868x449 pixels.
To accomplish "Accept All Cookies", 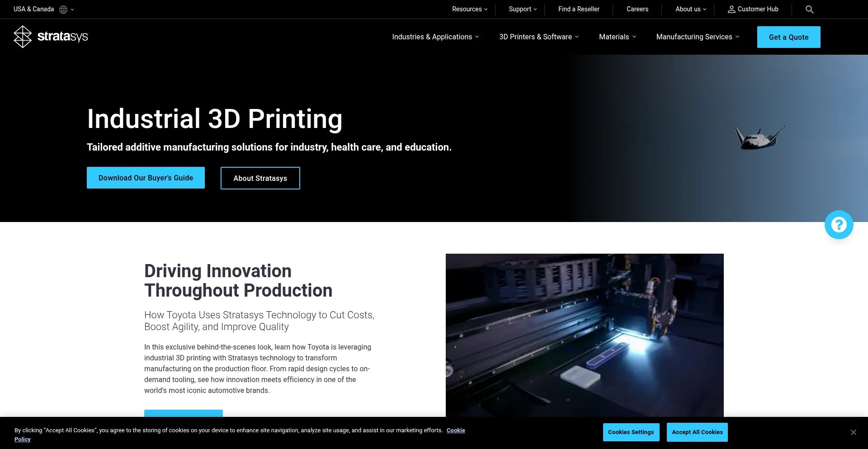I will [x=697, y=432].
